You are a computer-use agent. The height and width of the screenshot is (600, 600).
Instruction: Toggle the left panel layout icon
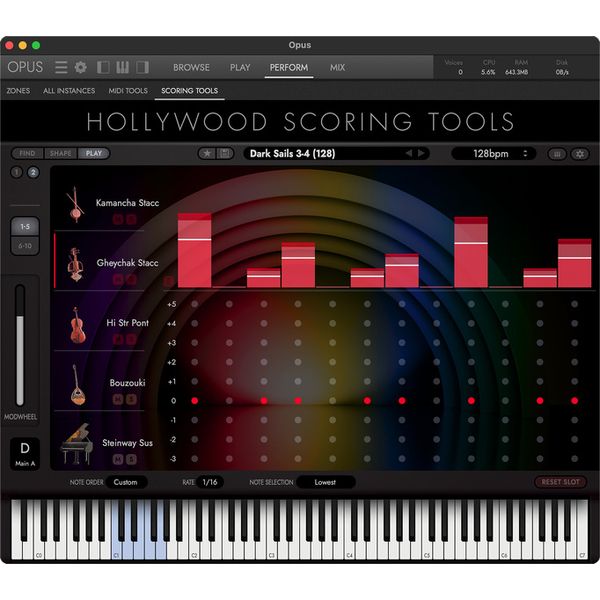coord(103,67)
